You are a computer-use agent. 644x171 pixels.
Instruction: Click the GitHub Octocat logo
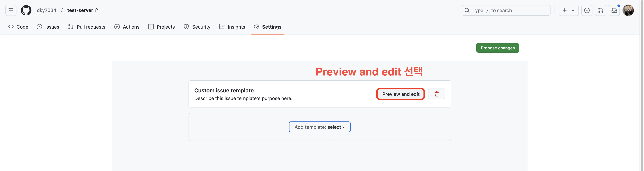point(26,10)
